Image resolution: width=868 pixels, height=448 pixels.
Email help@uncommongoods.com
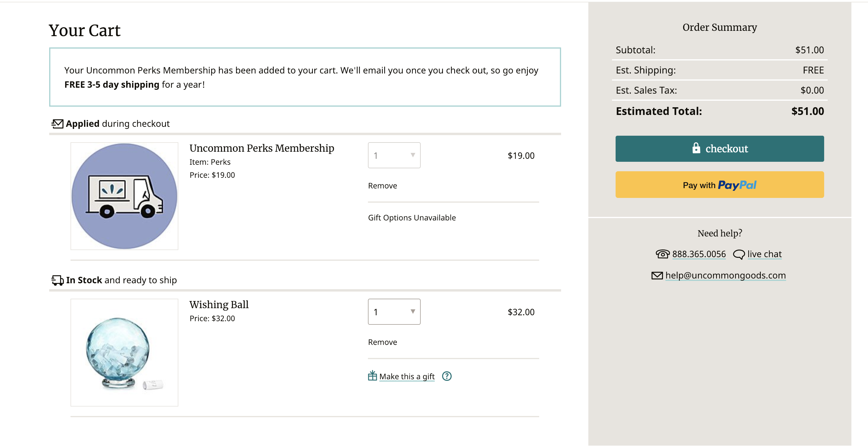pyautogui.click(x=725, y=275)
